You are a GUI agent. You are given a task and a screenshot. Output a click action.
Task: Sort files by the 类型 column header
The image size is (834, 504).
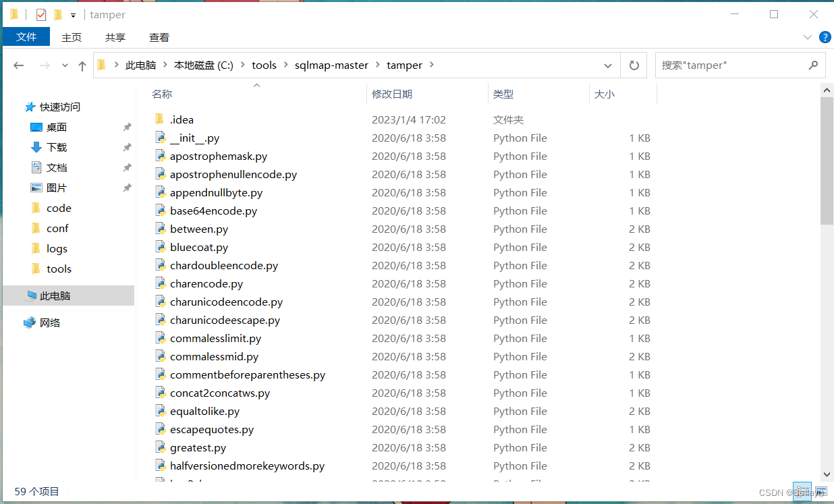(x=503, y=94)
